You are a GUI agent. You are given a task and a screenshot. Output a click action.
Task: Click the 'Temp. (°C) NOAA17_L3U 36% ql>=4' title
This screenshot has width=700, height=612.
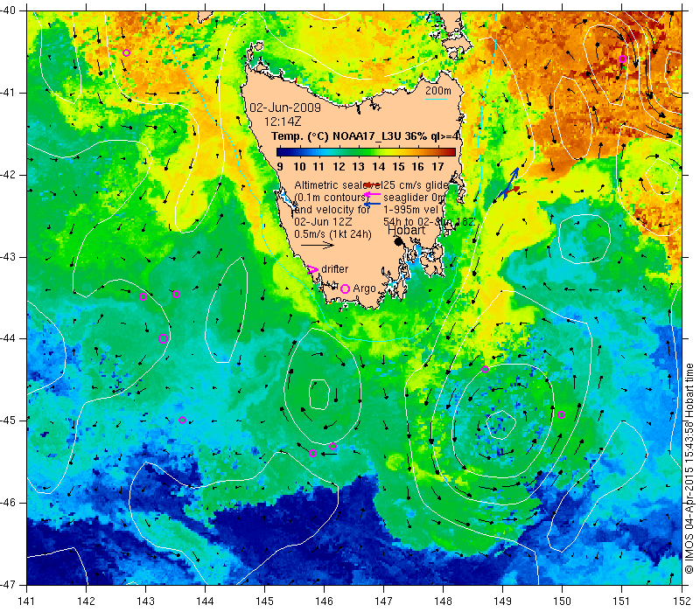click(x=366, y=136)
